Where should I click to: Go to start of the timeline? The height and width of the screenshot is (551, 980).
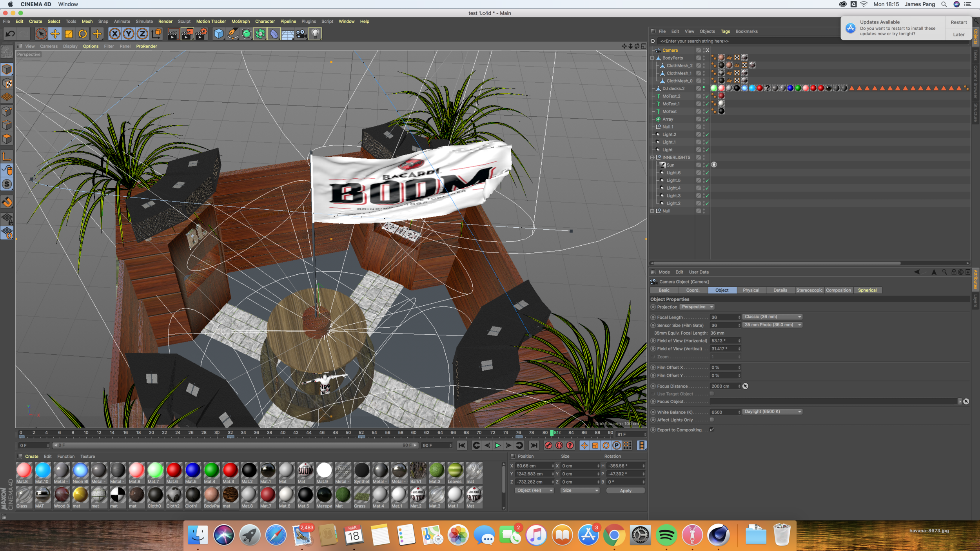coord(462,445)
